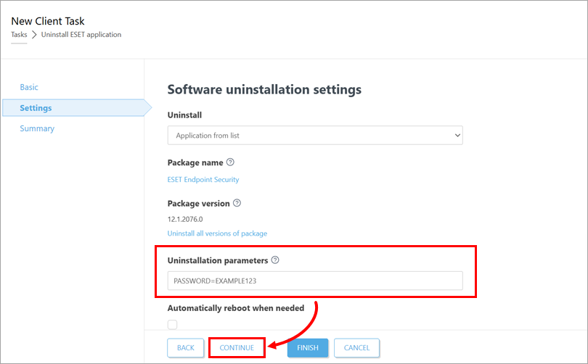Click the CONTINUE button
The height and width of the screenshot is (364, 588).
[x=237, y=348]
